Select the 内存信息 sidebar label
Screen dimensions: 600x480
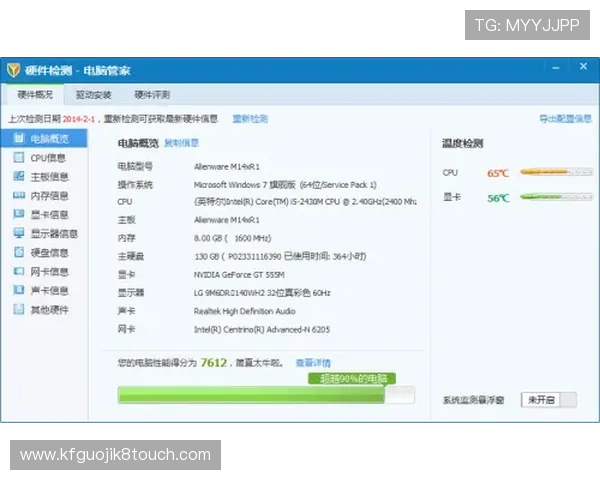(x=49, y=196)
